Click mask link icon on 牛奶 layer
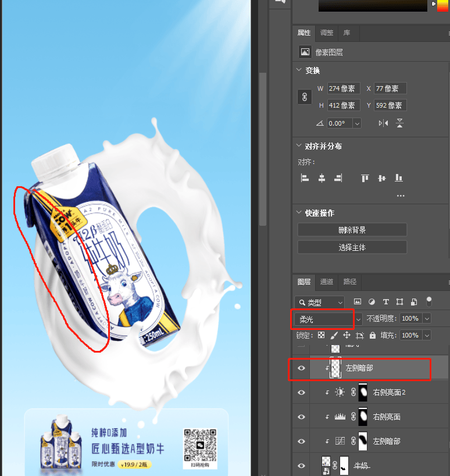The image size is (450, 476). click(x=335, y=466)
